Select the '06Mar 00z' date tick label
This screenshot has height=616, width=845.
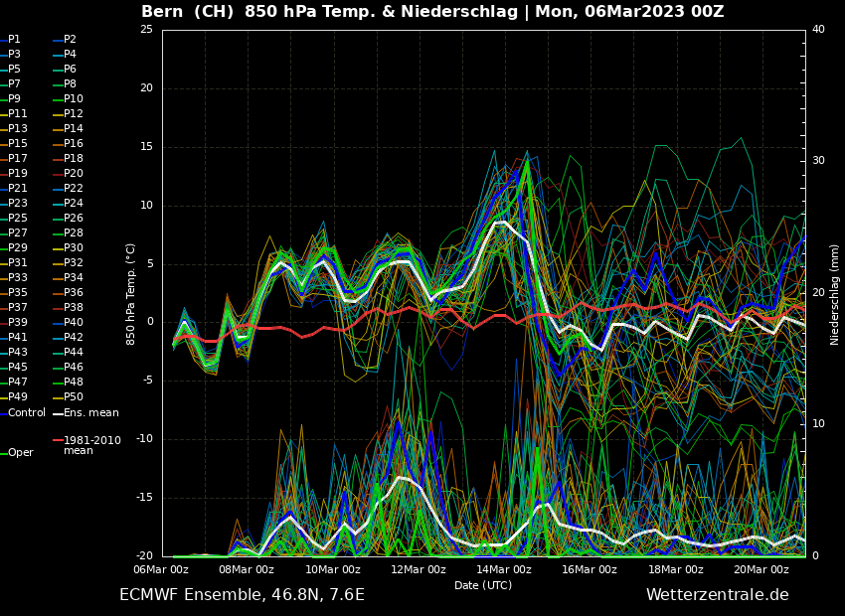161,569
